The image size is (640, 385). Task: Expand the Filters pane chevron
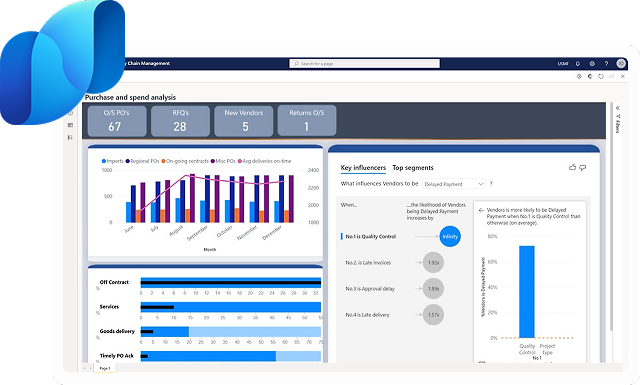point(618,108)
